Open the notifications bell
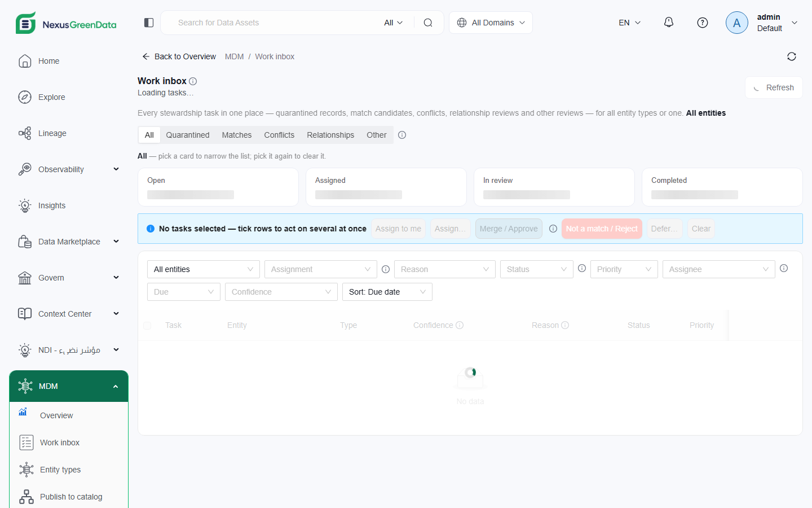 click(x=669, y=23)
